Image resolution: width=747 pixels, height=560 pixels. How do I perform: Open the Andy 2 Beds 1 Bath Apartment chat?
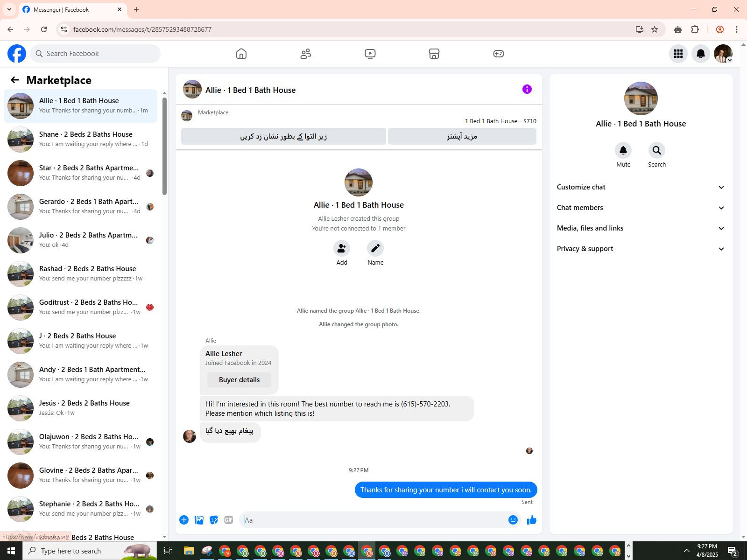pyautogui.click(x=80, y=375)
